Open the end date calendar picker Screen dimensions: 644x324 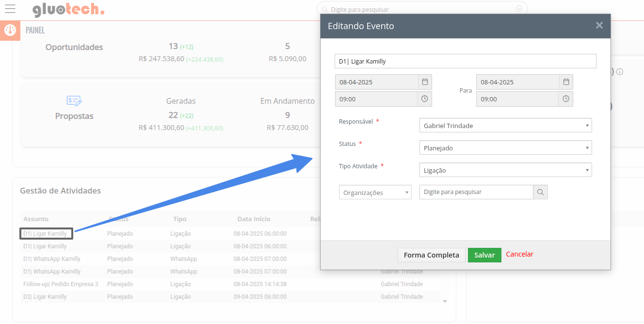click(566, 82)
